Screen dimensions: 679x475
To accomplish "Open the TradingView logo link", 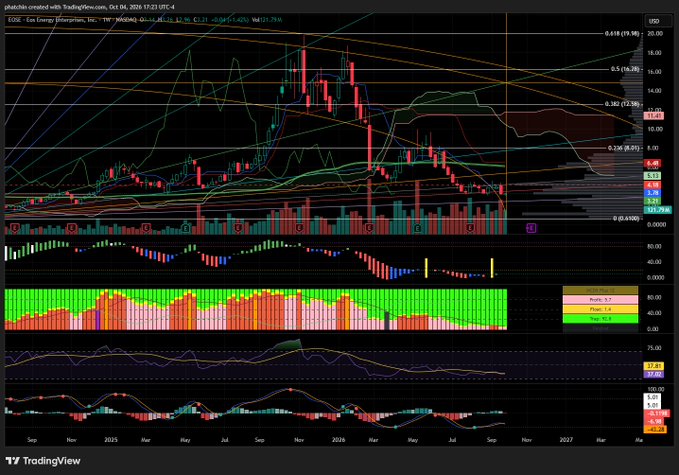I will [x=43, y=461].
